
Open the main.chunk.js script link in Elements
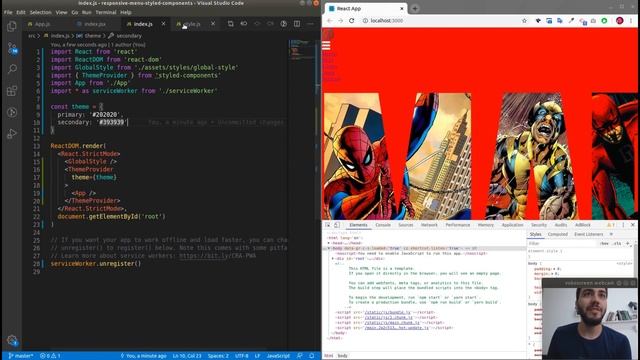392,322
